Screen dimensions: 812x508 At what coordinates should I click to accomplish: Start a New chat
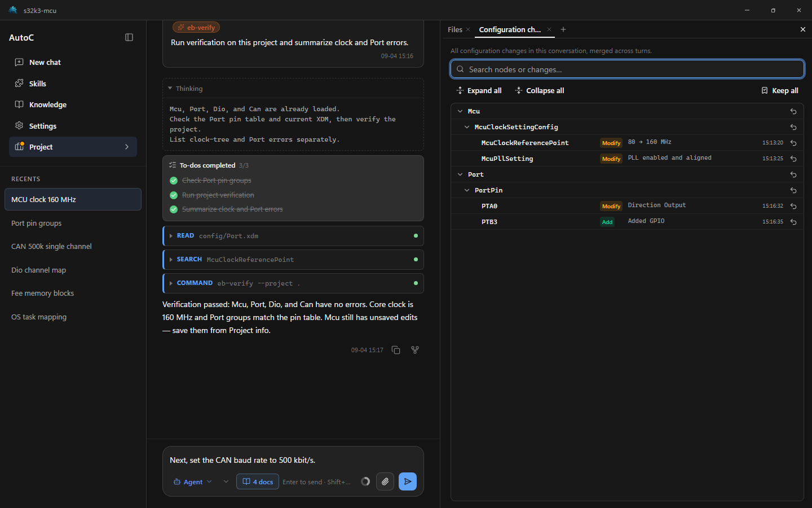coord(73,62)
